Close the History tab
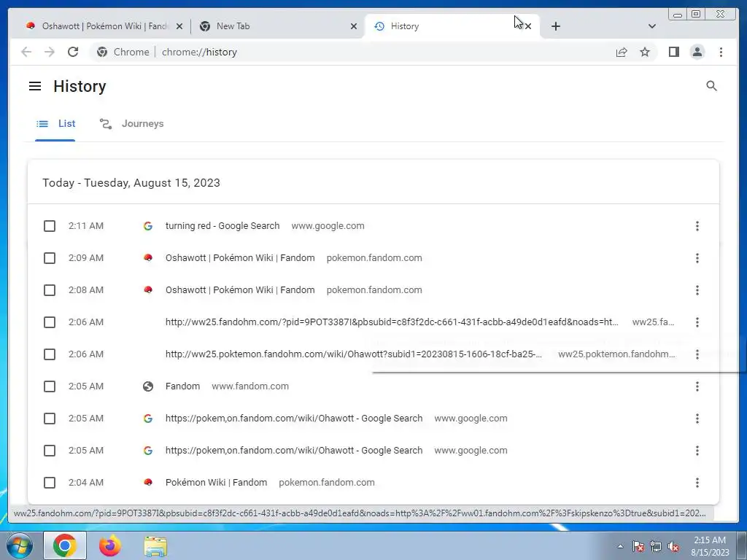 [x=528, y=26]
